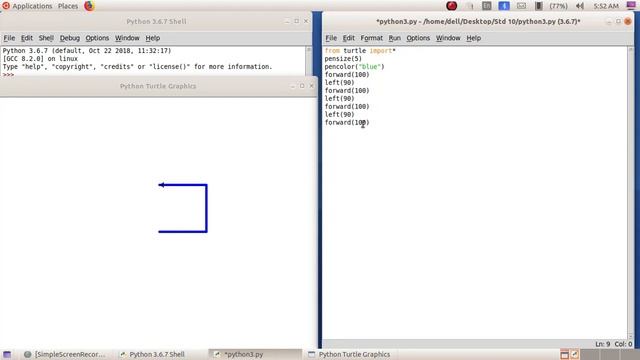Open the volume speaker indicator
This screenshot has width=640, height=360.
click(580, 6)
